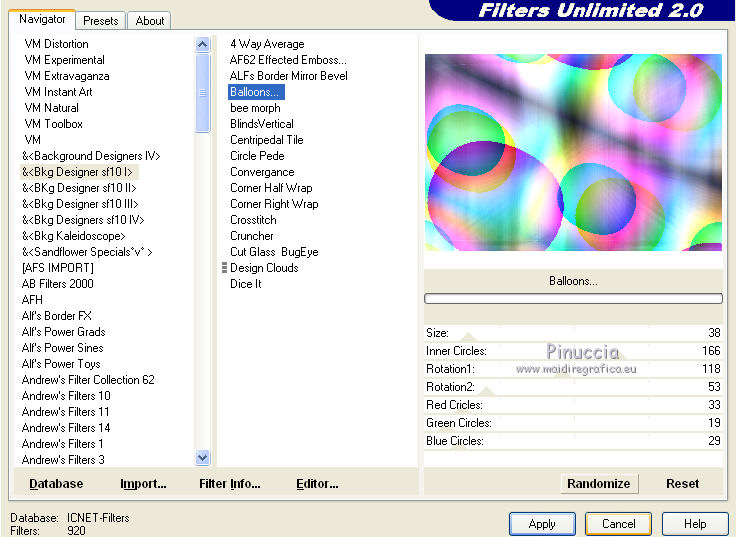Click the Balloons preview image
The height and width of the screenshot is (537, 736).
point(573,152)
